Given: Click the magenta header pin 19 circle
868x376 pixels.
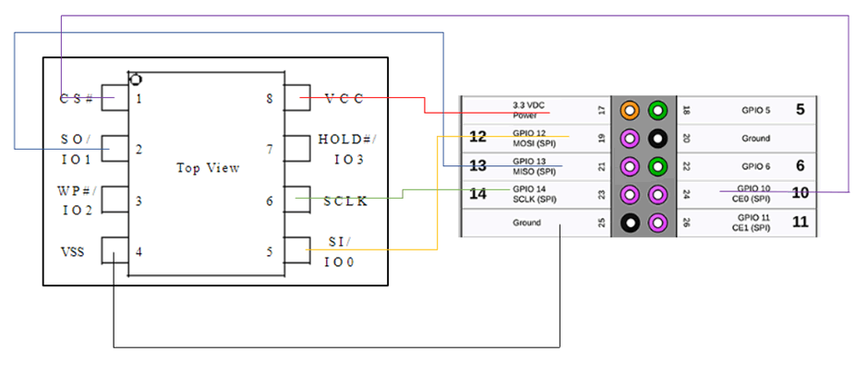Looking at the screenshot, I should 630,138.
